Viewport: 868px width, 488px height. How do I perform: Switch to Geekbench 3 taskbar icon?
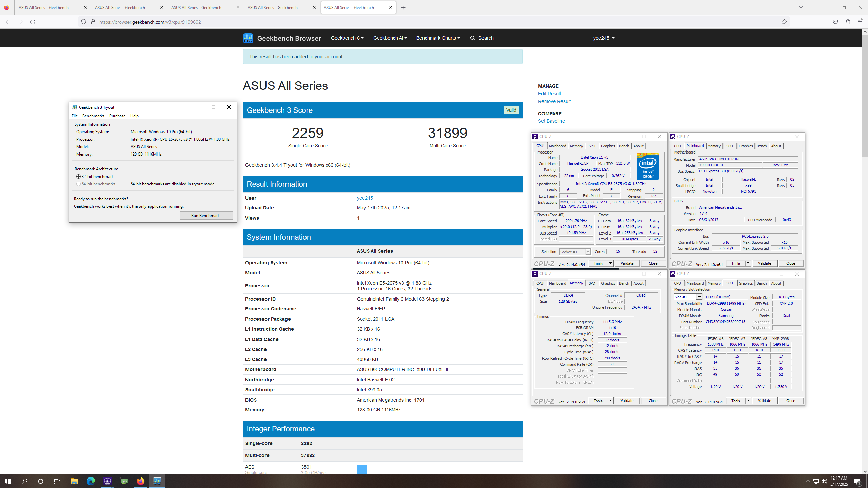point(157,481)
